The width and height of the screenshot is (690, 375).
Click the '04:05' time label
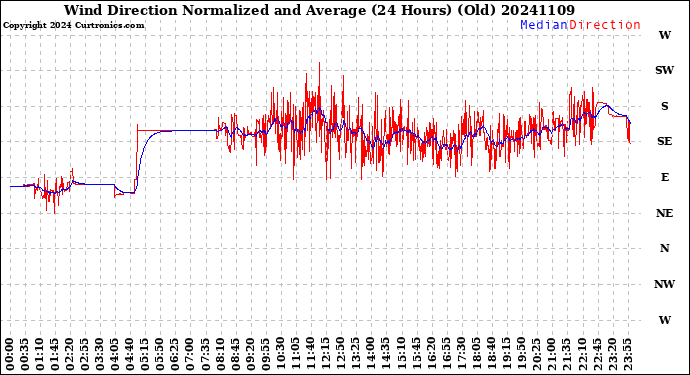click(x=115, y=354)
